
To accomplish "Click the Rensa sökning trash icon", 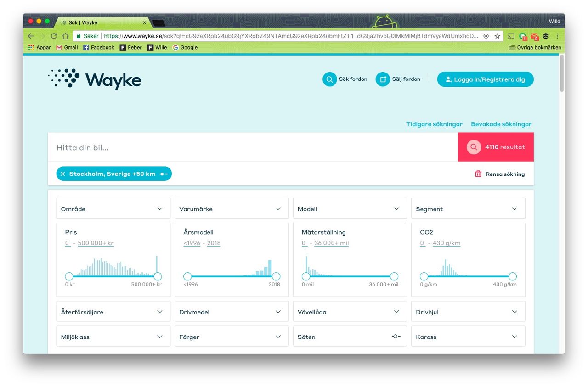I will point(478,174).
